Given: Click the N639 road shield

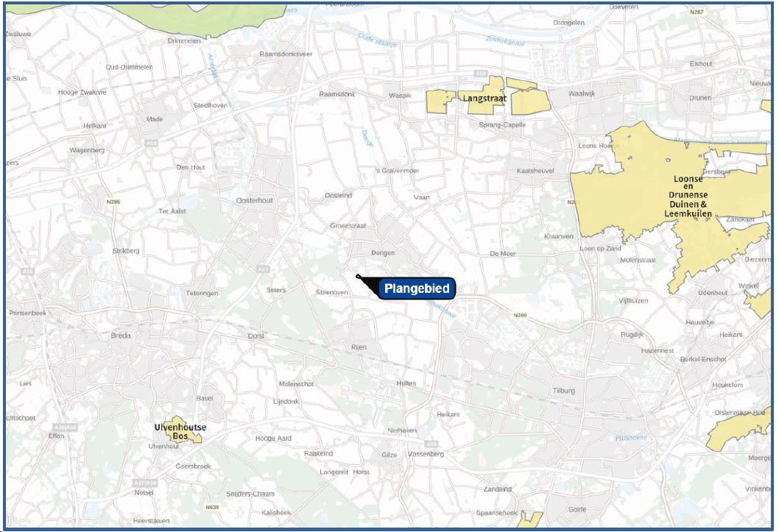Looking at the screenshot, I should pyautogui.click(x=212, y=507).
